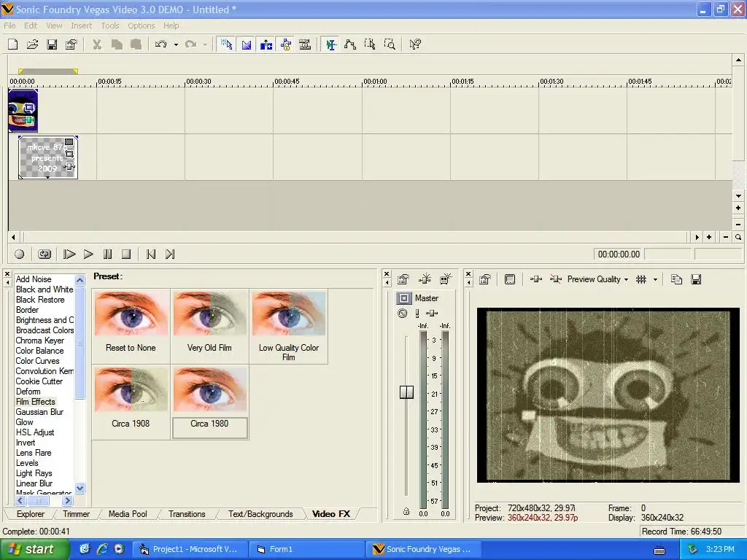
Task: Select the Selection Edit tool
Action: pyautogui.click(x=370, y=44)
